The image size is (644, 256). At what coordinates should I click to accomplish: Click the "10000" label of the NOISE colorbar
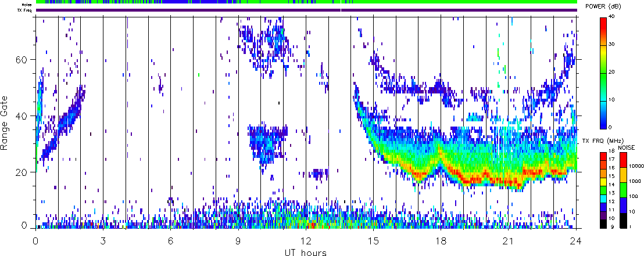635,166
